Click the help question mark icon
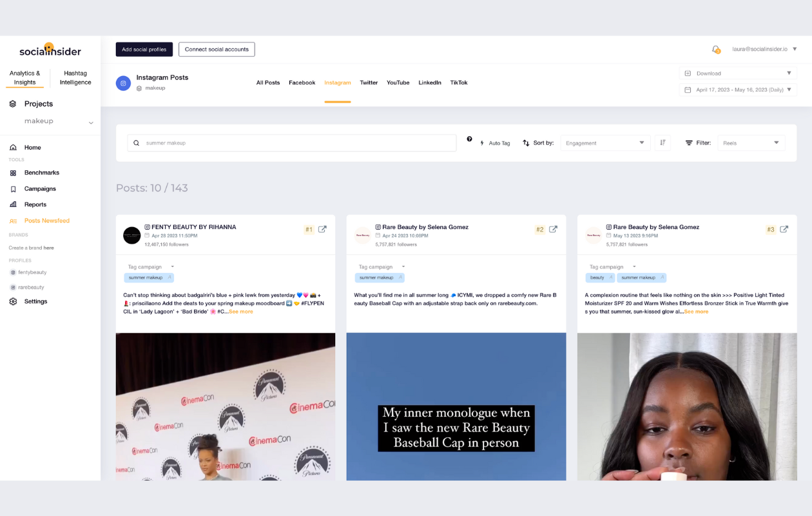The height and width of the screenshot is (516, 812). (469, 139)
